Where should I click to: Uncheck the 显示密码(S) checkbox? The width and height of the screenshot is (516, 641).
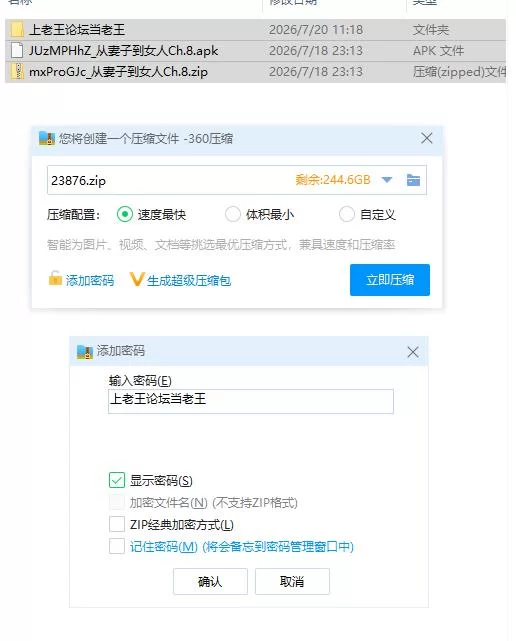coord(117,480)
